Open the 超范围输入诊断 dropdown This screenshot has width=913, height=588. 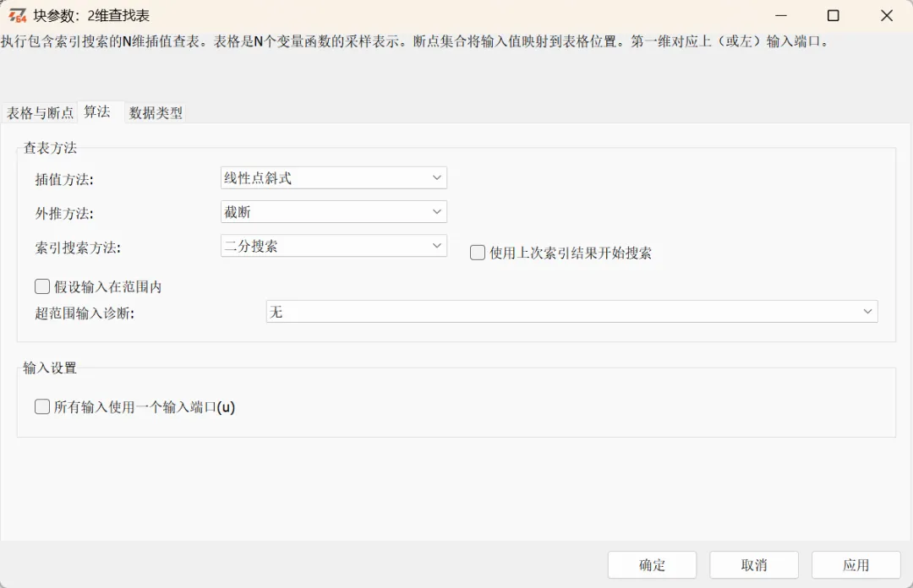[867, 311]
